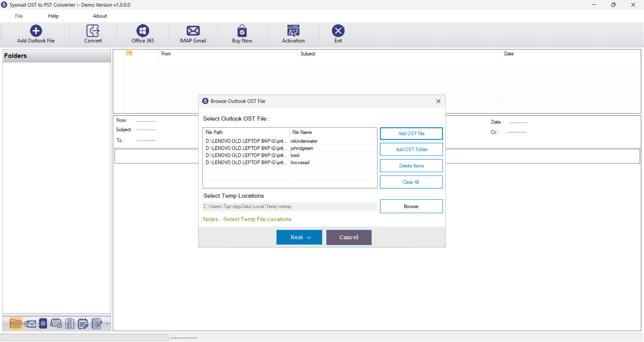Click the Date column header
The image size is (644, 342).
click(571, 54)
